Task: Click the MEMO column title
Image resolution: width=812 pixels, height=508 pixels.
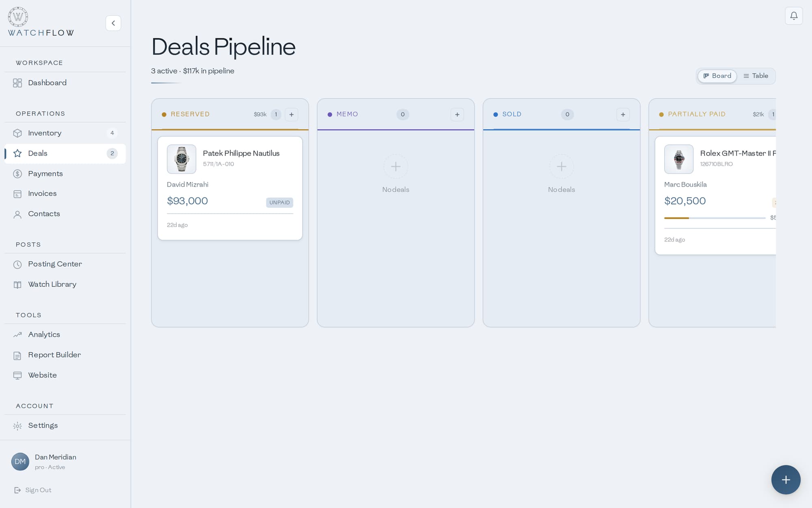Action: 347,114
